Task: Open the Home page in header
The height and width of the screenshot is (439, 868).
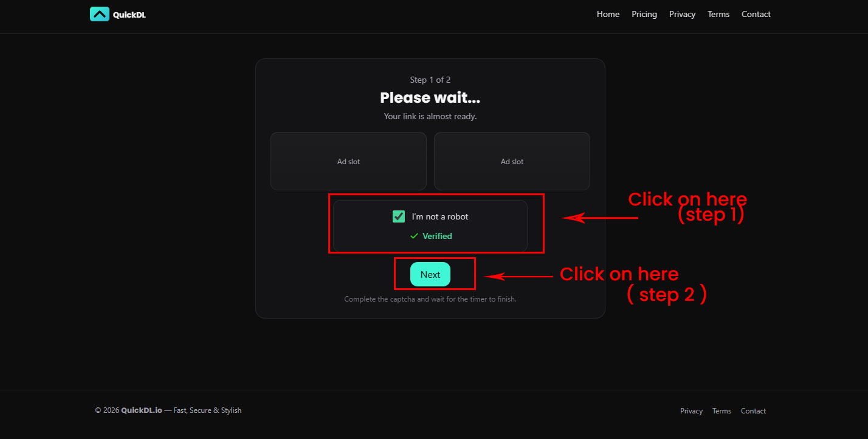Action: [x=608, y=14]
